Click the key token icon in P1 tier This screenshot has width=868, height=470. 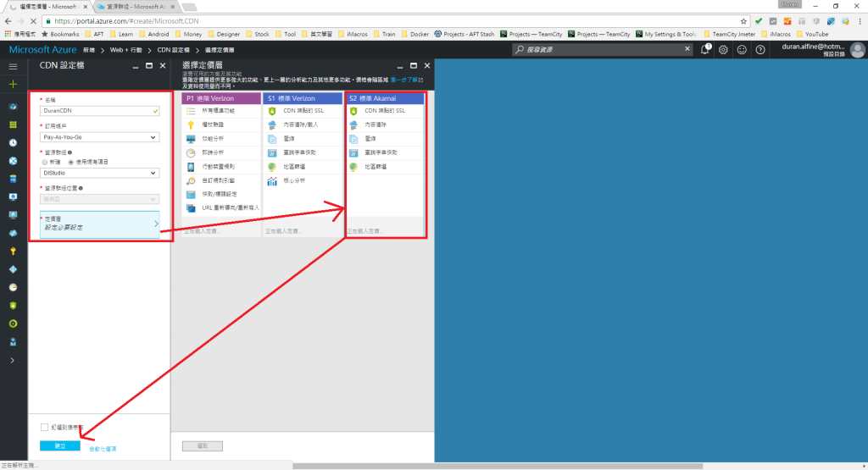191,125
